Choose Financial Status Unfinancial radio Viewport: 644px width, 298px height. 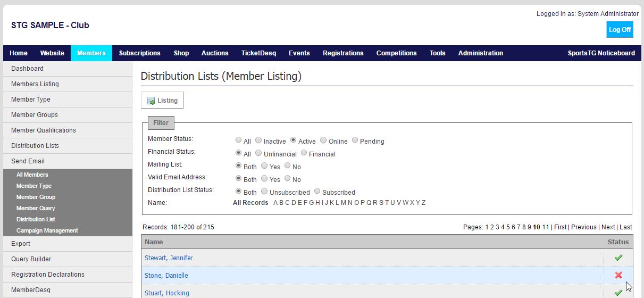(x=258, y=153)
